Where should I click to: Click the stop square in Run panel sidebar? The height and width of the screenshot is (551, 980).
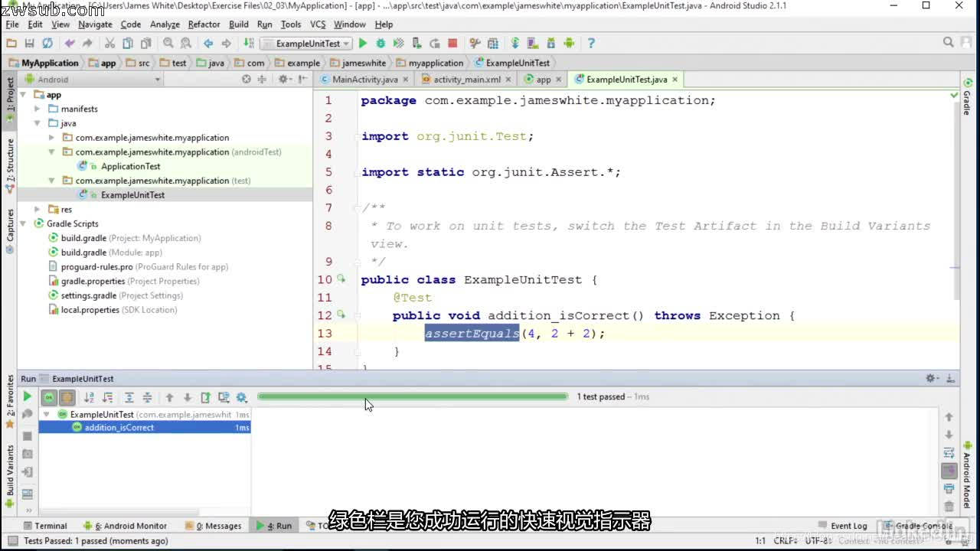pos(27,435)
